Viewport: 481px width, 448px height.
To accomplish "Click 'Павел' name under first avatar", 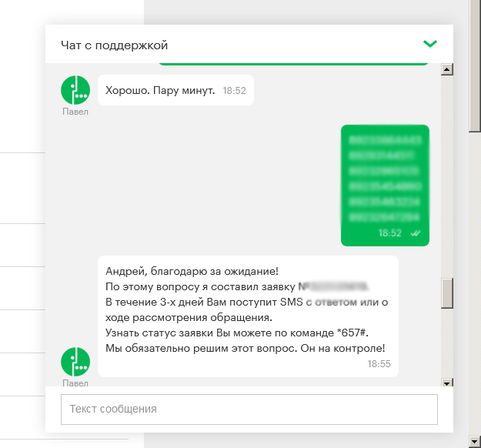I will (x=75, y=112).
